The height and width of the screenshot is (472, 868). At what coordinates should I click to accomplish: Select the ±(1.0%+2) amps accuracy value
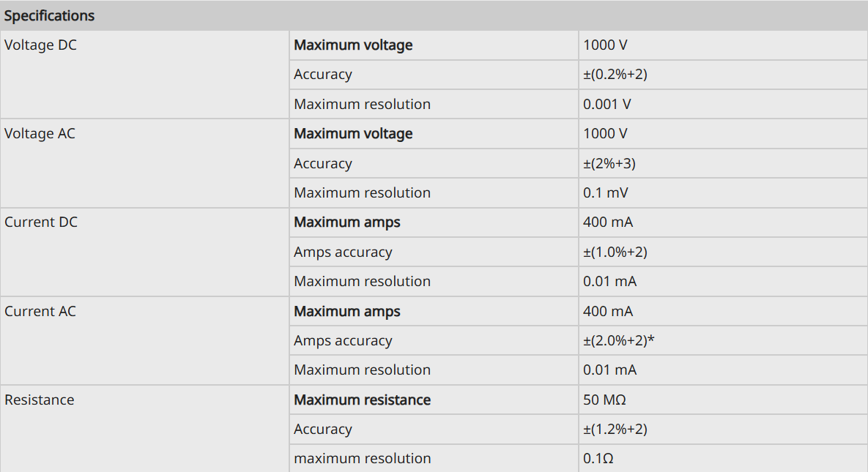pyautogui.click(x=615, y=252)
